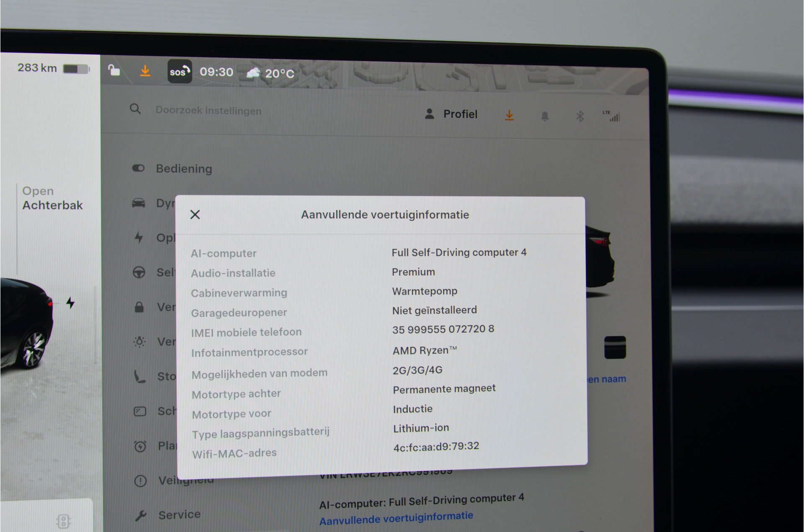Select the IMEI number 35 999555 072720 8

coord(443,329)
